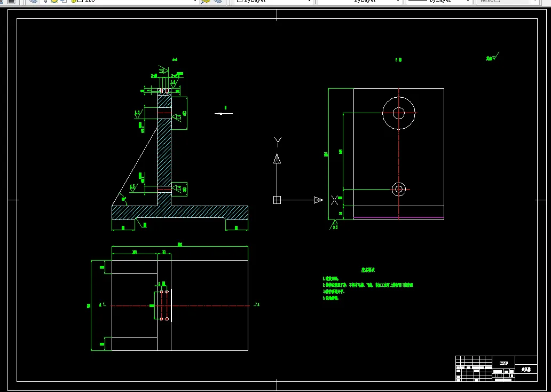Pick the roughness symbol below the right view's corner
This screenshot has height=392, width=551.
(334, 225)
